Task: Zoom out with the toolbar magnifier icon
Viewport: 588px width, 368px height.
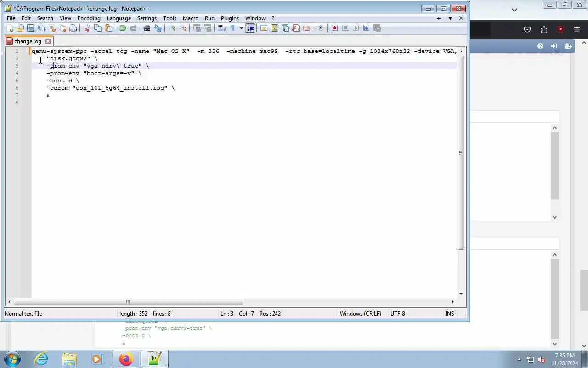Action: 182,28
